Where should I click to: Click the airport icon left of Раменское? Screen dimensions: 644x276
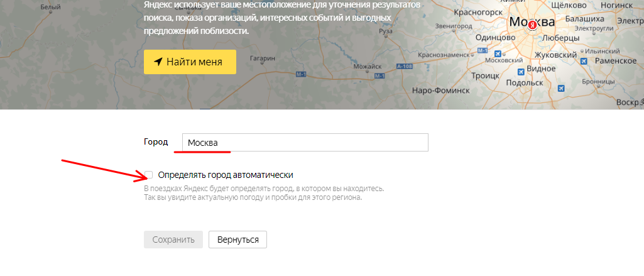pyautogui.click(x=584, y=60)
